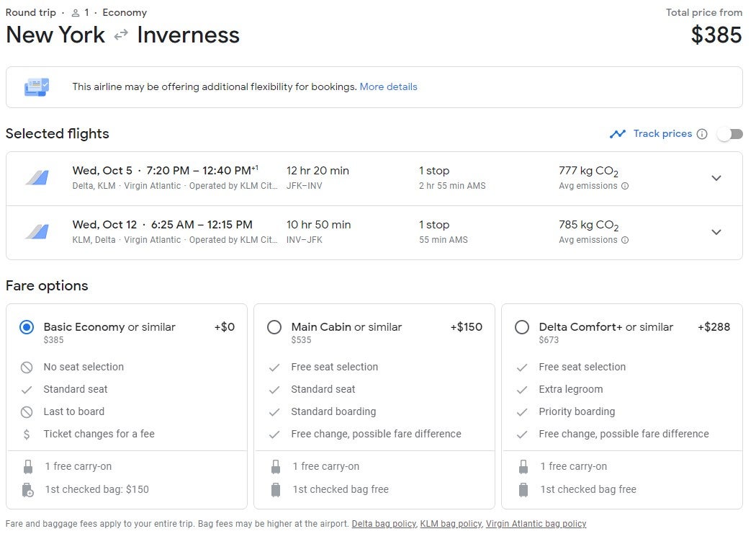Click the No seat selection prohibited icon
Viewport: 756px width, 539px height.
tap(27, 367)
